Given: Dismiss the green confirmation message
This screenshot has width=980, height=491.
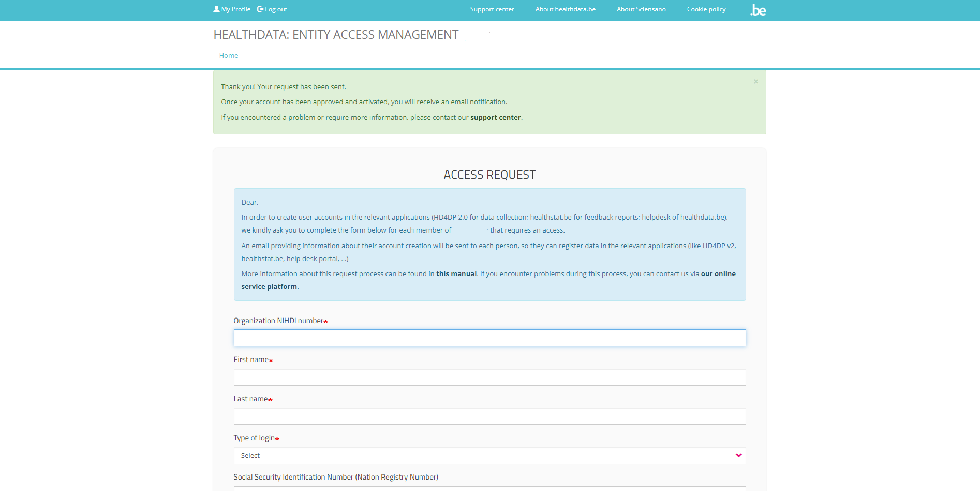Looking at the screenshot, I should (756, 82).
